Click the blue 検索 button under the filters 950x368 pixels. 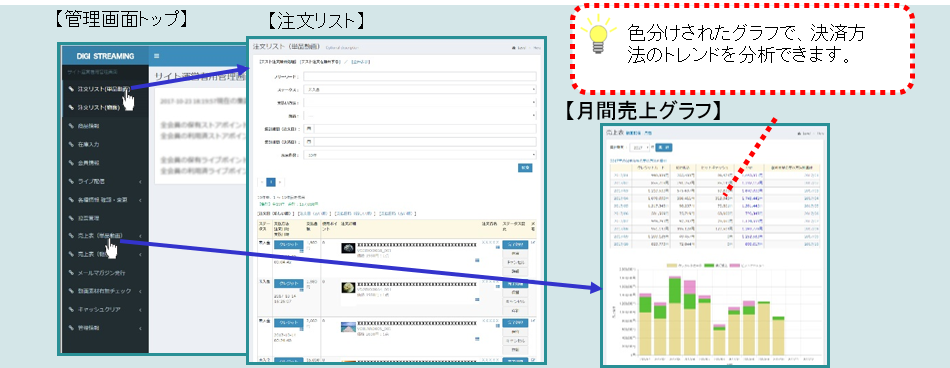[x=525, y=167]
